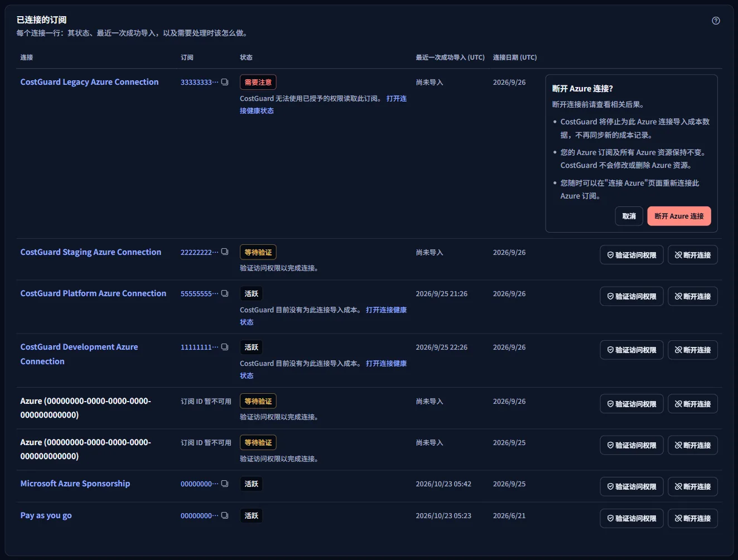Click 断开连接 for CostGuard Staging connection

click(693, 255)
